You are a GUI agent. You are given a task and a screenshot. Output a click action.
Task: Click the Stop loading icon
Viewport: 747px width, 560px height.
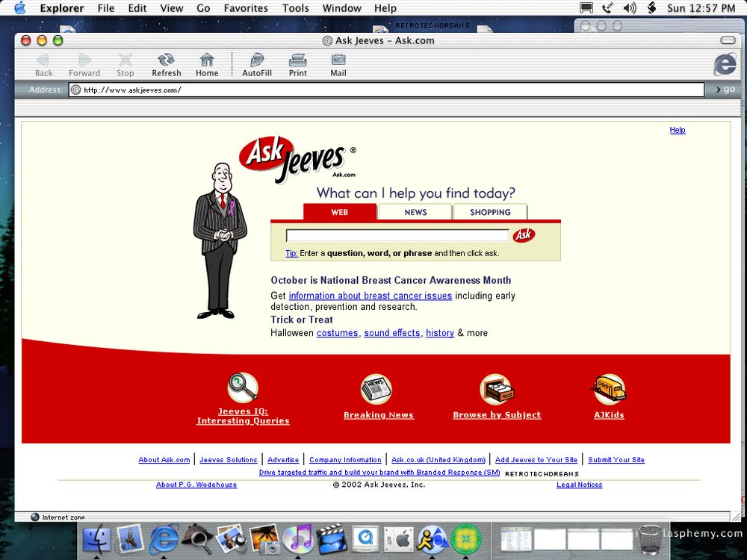coord(125,60)
